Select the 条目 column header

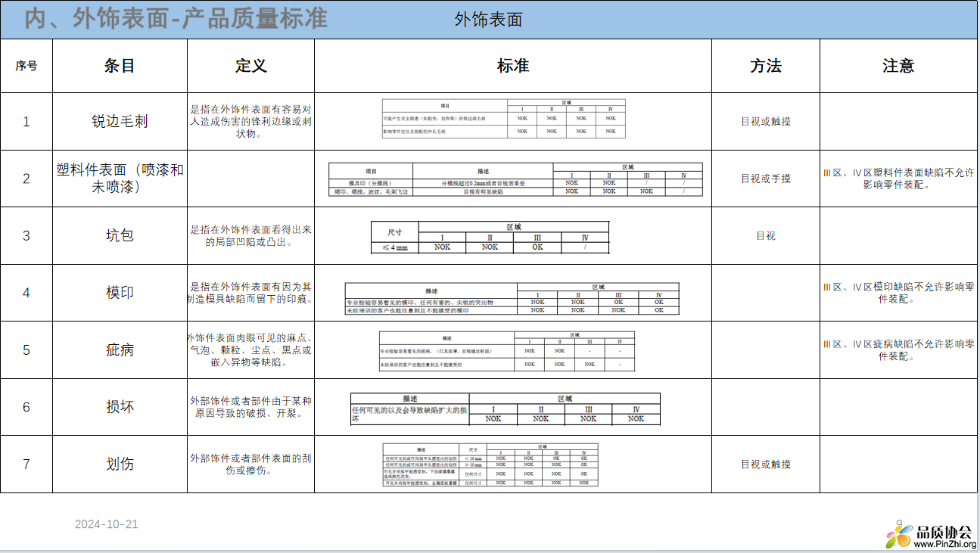coord(120,66)
